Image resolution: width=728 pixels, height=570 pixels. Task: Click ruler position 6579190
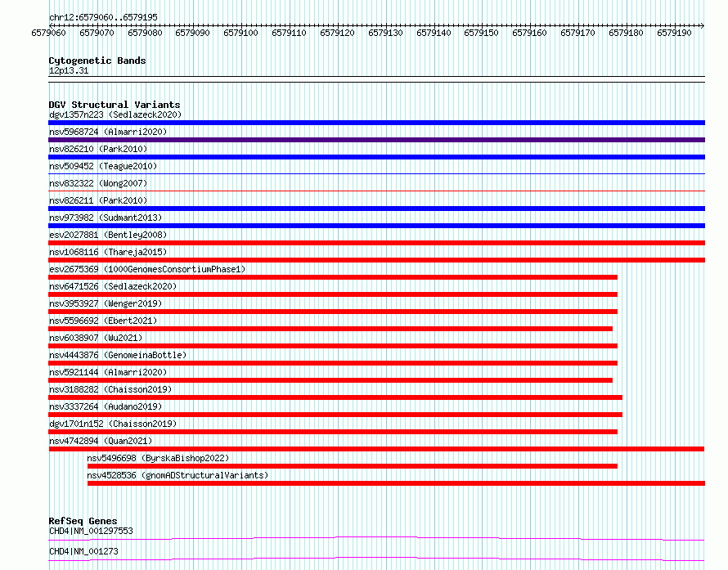(674, 33)
